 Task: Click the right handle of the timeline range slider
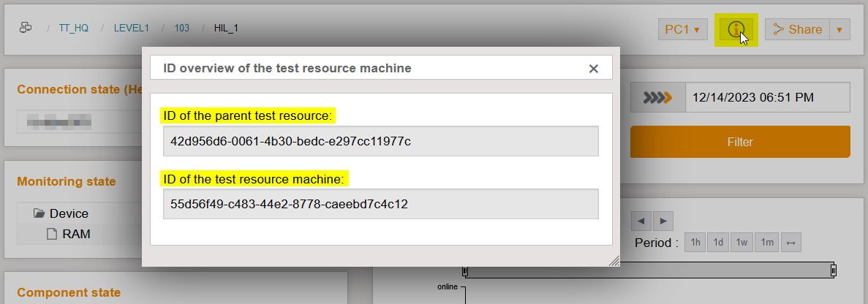coord(833,272)
